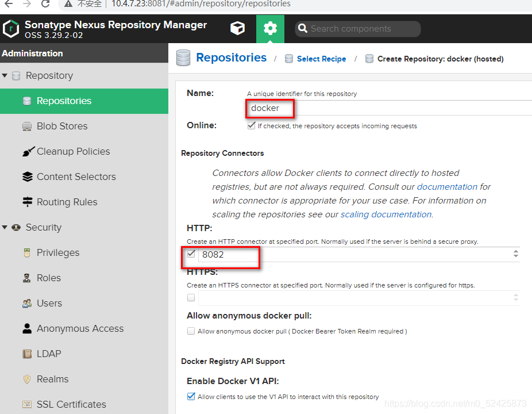Click the search magnifier icon
532x414 pixels.
coord(302,28)
